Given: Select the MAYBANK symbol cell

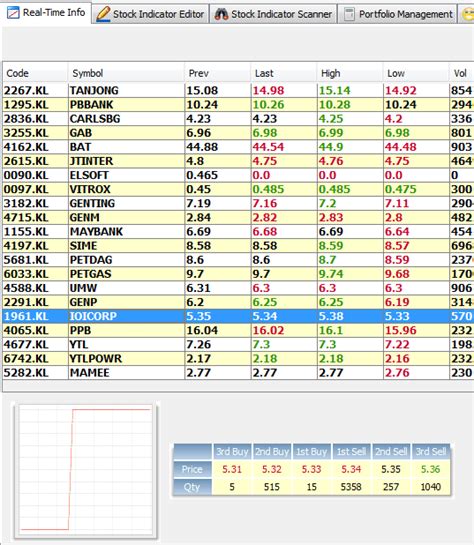Looking at the screenshot, I should tap(126, 232).
